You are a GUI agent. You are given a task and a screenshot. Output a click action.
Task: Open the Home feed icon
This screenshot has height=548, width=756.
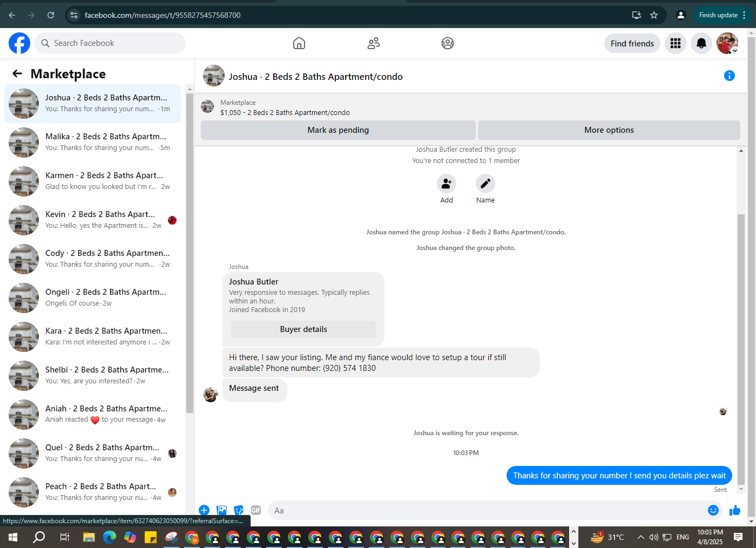tap(299, 43)
